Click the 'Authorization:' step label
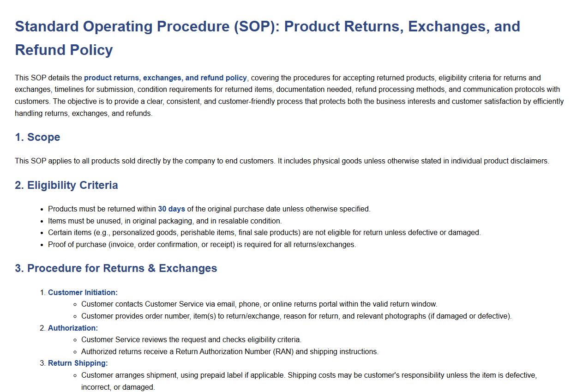583x392 pixels. coord(73,328)
